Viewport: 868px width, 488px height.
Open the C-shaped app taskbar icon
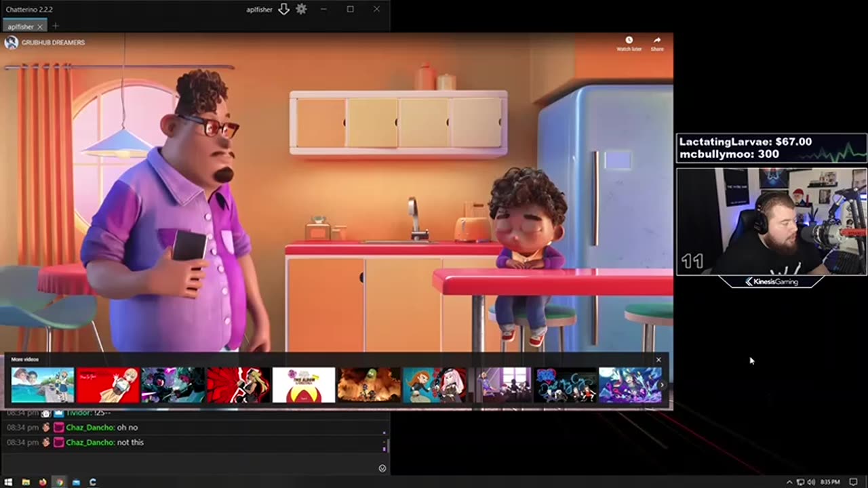click(x=93, y=482)
